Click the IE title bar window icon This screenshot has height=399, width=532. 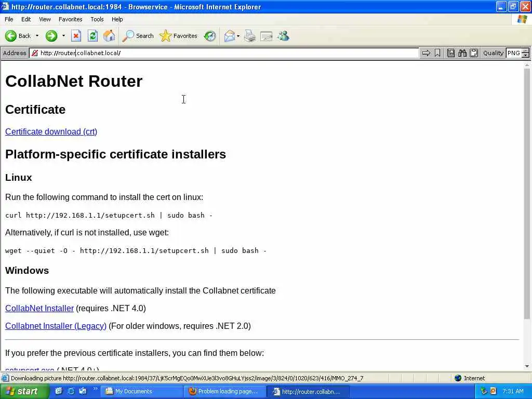pos(5,6)
